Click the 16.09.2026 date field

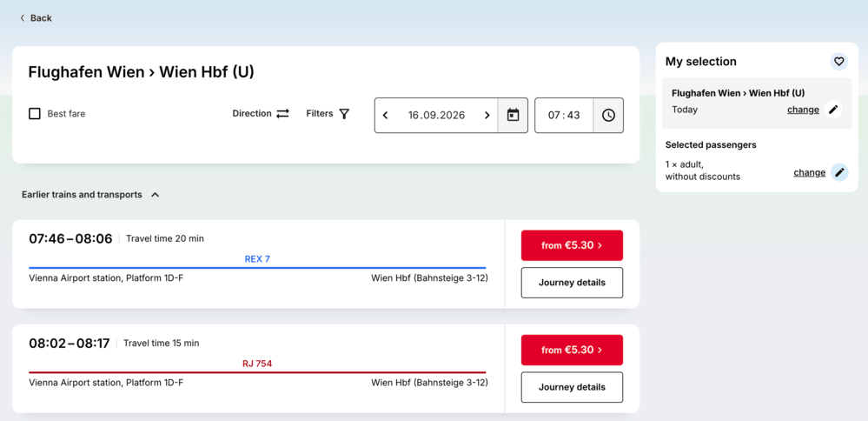point(436,115)
